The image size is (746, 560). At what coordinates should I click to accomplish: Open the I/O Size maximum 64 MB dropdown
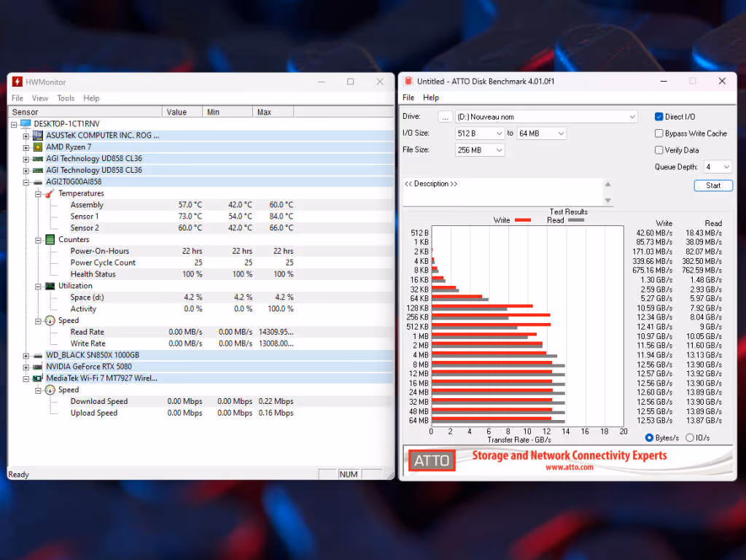pyautogui.click(x=541, y=133)
